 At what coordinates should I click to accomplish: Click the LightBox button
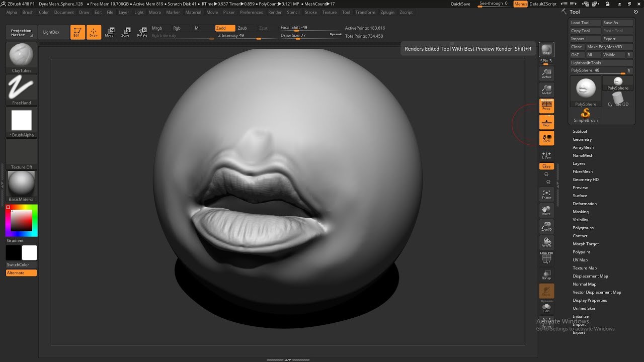click(x=51, y=32)
